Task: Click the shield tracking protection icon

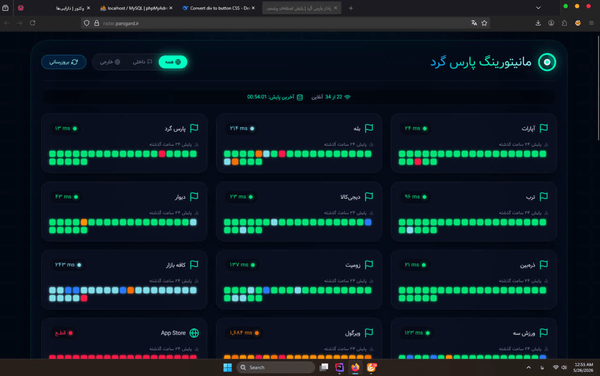Action: pos(86,23)
